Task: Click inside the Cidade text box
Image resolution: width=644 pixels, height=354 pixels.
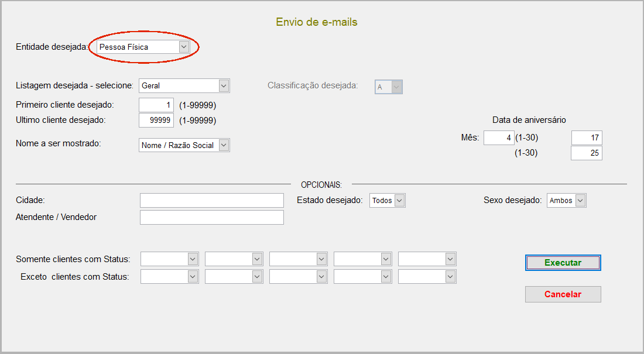Action: pos(211,200)
